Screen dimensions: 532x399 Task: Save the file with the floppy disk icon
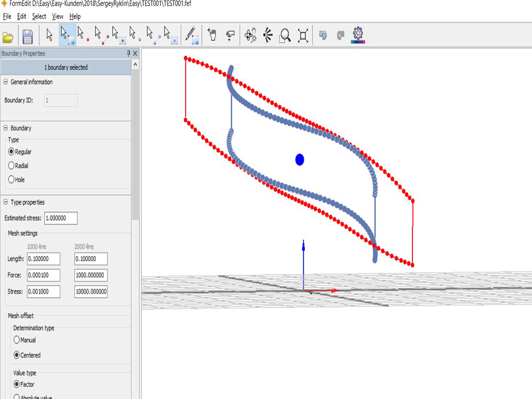27,37
